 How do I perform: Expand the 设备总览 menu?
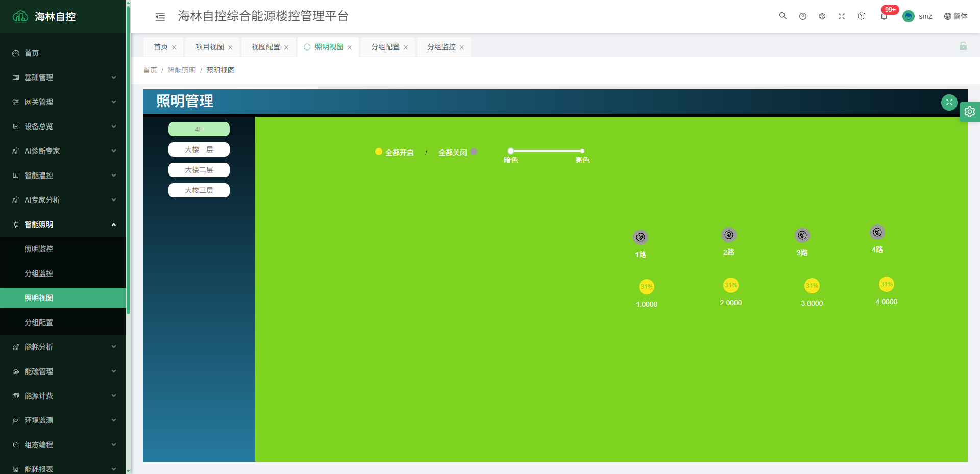[x=63, y=127]
